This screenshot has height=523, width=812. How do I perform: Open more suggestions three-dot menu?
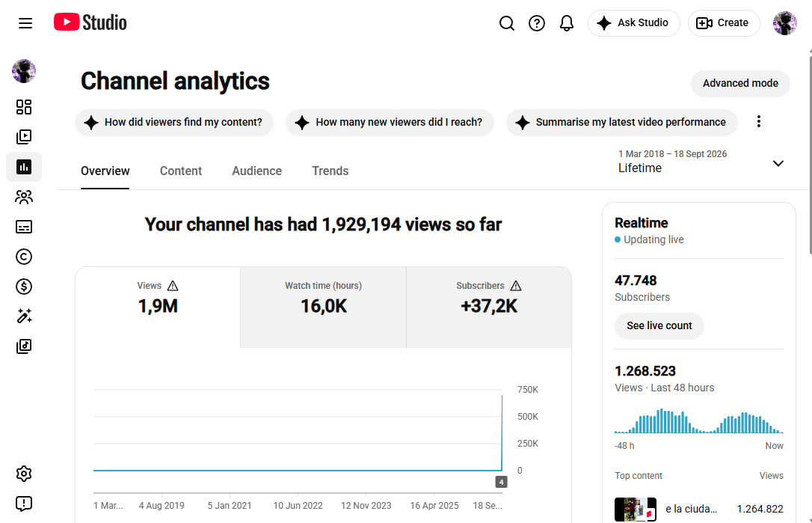pyautogui.click(x=759, y=122)
